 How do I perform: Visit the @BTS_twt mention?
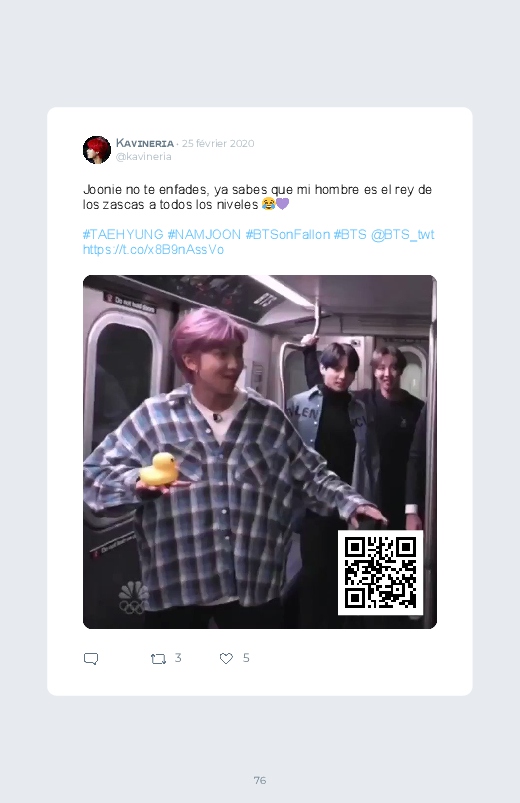[x=402, y=235]
